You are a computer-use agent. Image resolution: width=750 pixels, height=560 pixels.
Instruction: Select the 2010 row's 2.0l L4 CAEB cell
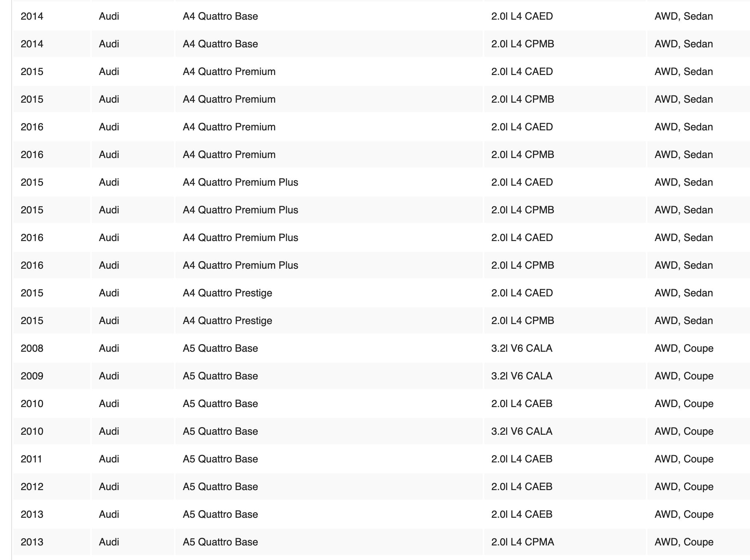point(521,404)
